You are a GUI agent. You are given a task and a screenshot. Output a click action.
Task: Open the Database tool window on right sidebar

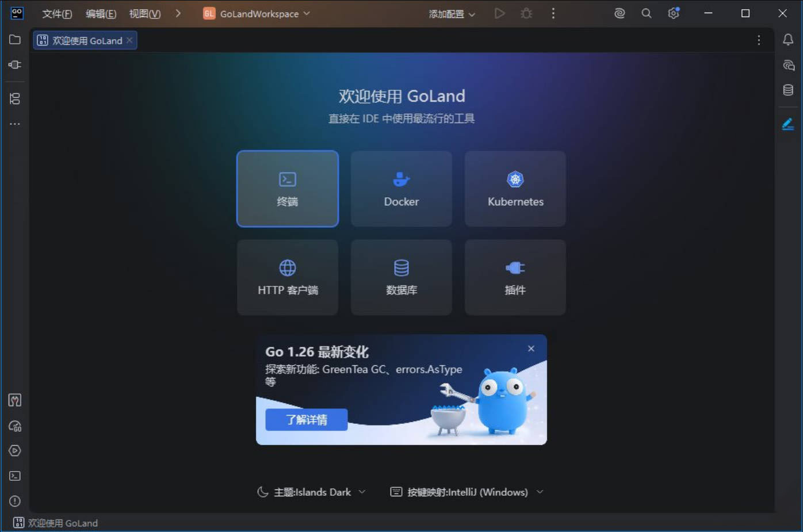788,90
